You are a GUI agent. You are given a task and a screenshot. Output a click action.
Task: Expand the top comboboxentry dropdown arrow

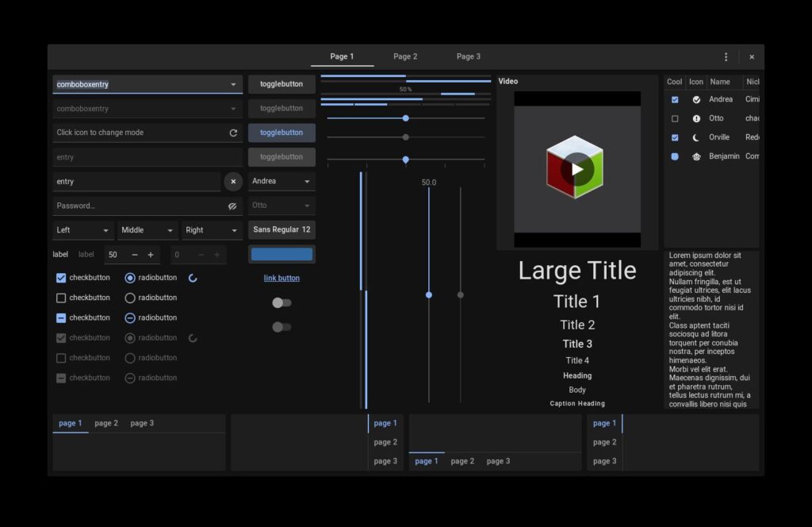tap(233, 85)
